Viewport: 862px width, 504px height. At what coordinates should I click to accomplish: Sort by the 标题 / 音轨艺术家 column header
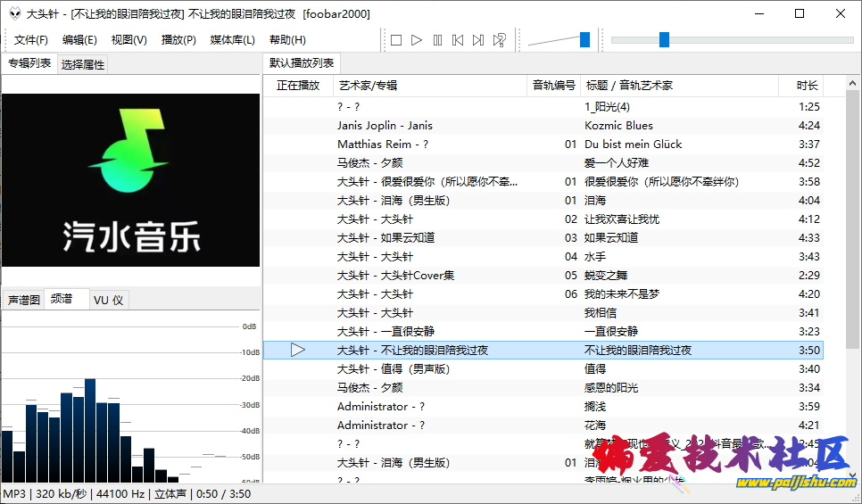(x=679, y=86)
